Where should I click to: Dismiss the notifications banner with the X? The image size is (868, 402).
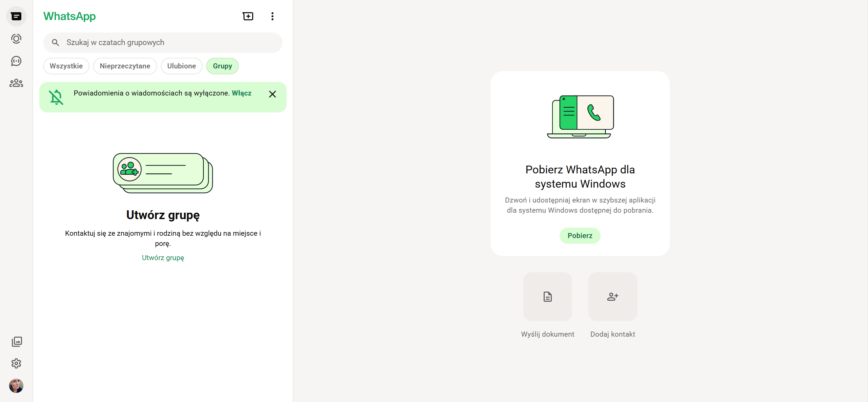tap(272, 94)
